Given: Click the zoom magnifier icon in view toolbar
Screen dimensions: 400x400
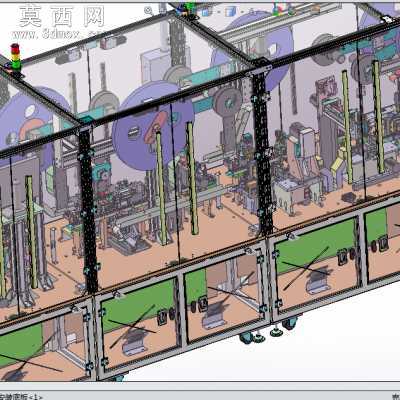Looking at the screenshot, I should click(x=148, y=10).
